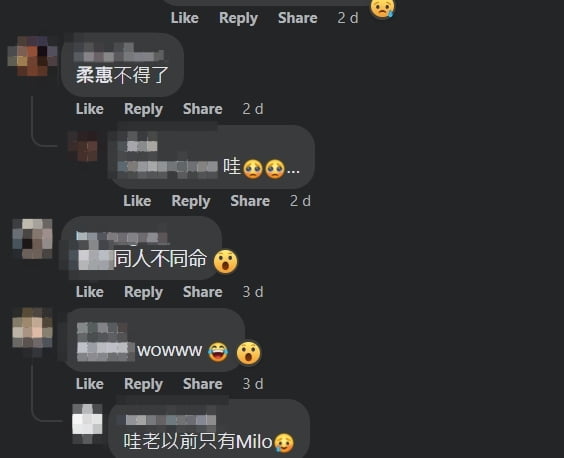This screenshot has height=458, width=564.
Task: Share the 哇 pleading emoji reply
Action: 250,201
